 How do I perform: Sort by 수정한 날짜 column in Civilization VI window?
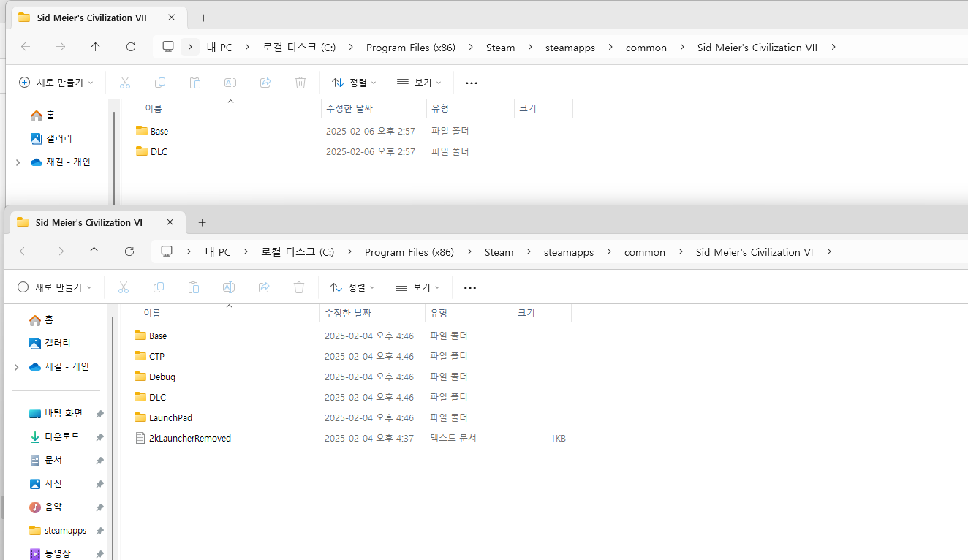pos(348,313)
